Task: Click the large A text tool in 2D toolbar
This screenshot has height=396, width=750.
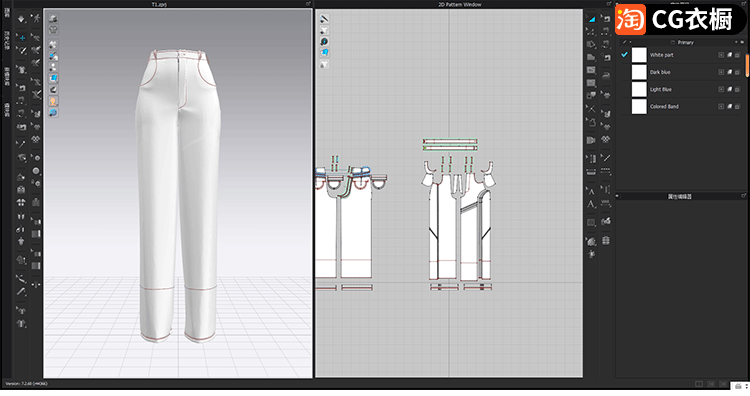Action: [591, 191]
